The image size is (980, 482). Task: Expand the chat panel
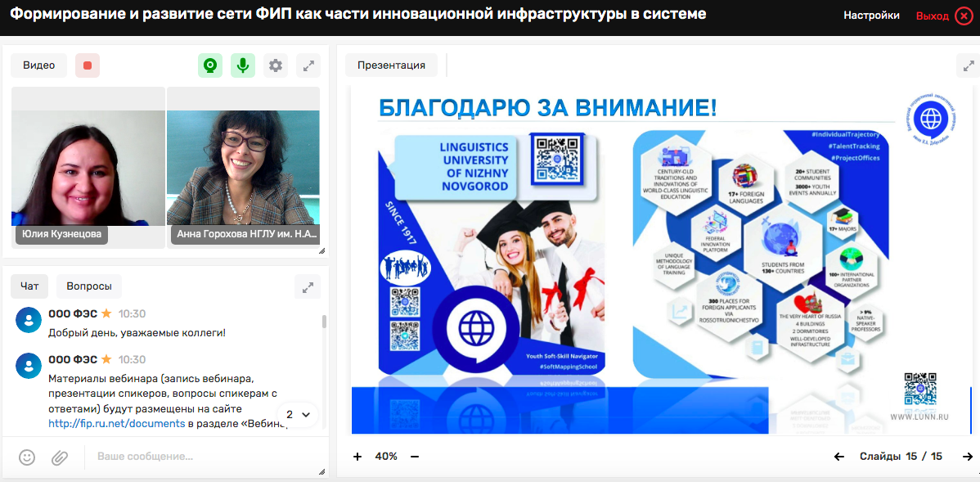[308, 287]
